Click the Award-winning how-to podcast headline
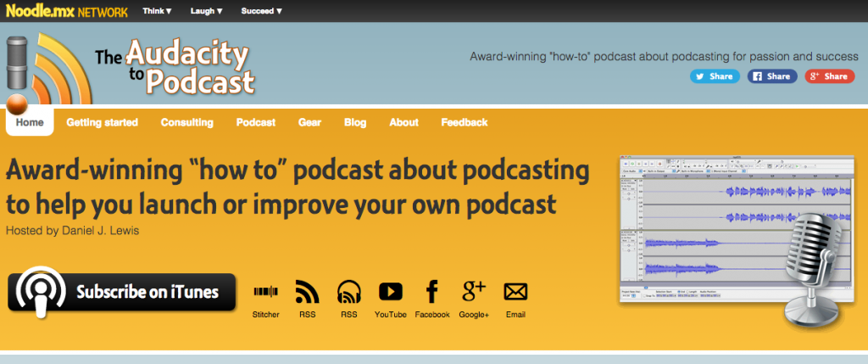 [x=298, y=188]
